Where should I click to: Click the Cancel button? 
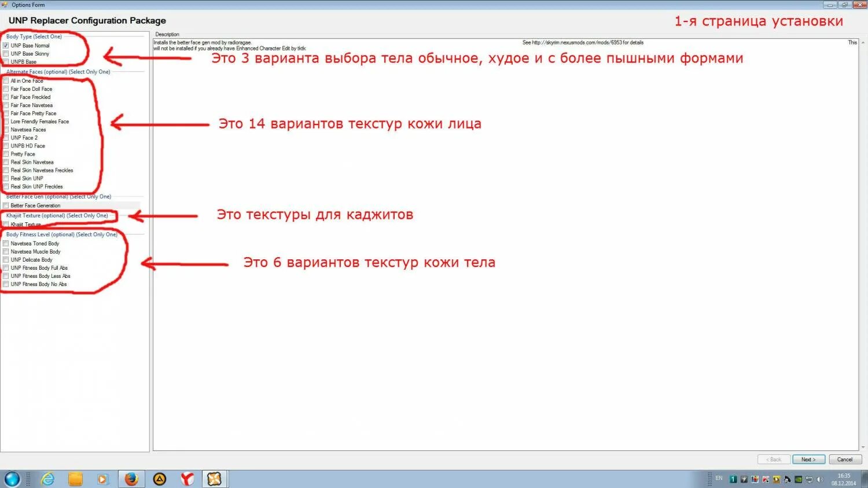(x=845, y=459)
